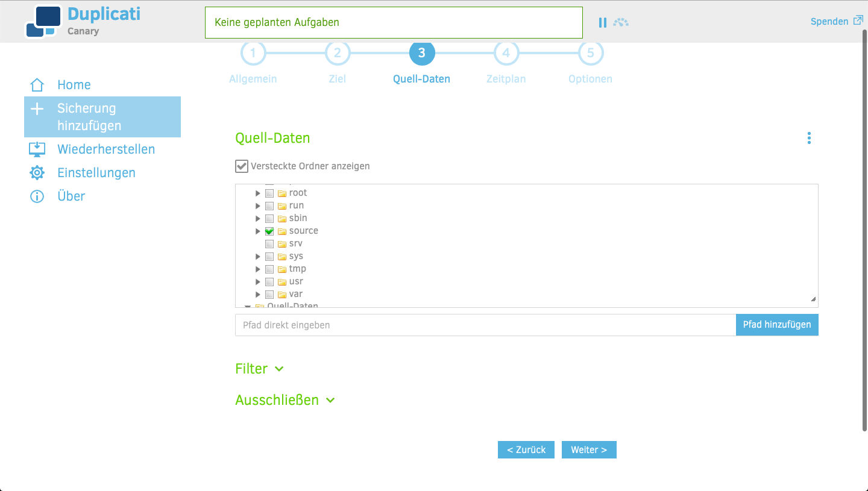The height and width of the screenshot is (491, 868).
Task: Click the Keine geplanten Aufgaben status box
Action: (394, 23)
